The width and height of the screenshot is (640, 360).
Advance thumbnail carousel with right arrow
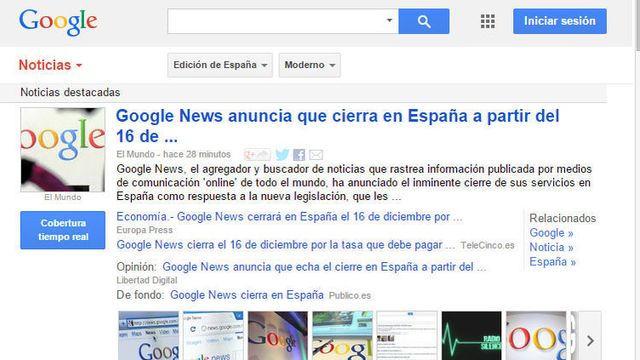(x=590, y=340)
